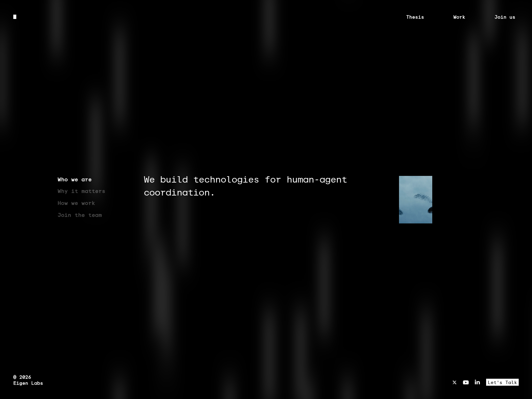Open the Join the team section link
Viewport: 532px width, 399px height.
(79, 215)
